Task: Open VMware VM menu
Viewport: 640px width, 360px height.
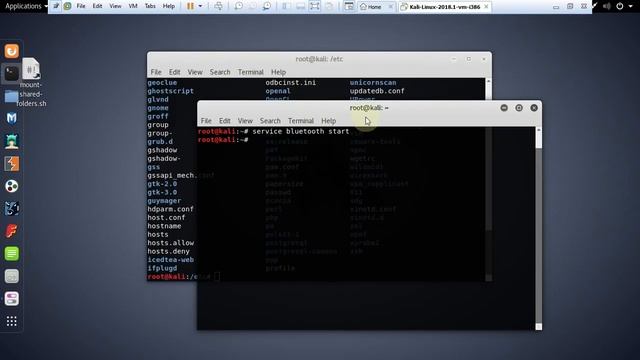Action: click(133, 6)
